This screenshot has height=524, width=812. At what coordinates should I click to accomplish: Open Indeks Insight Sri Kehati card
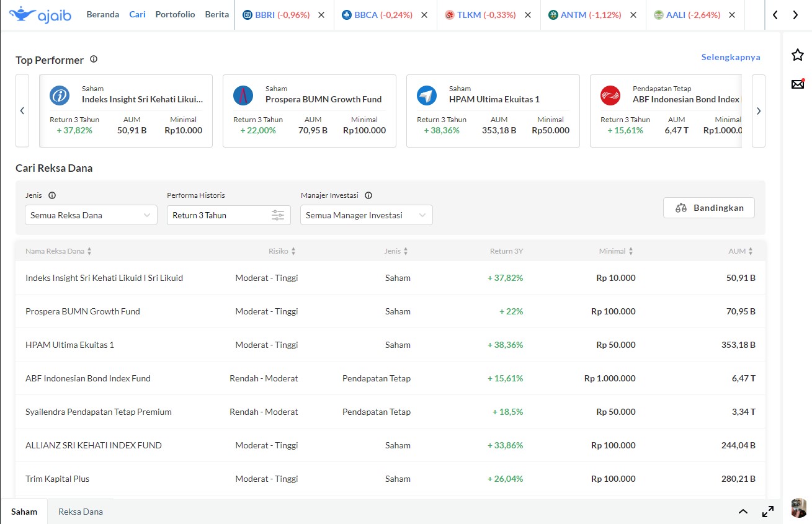click(126, 111)
